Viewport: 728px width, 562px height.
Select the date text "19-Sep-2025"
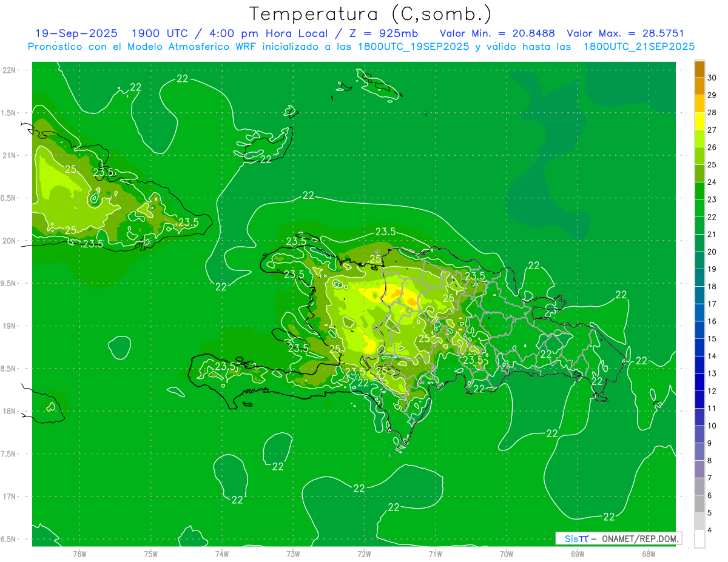coord(76,33)
